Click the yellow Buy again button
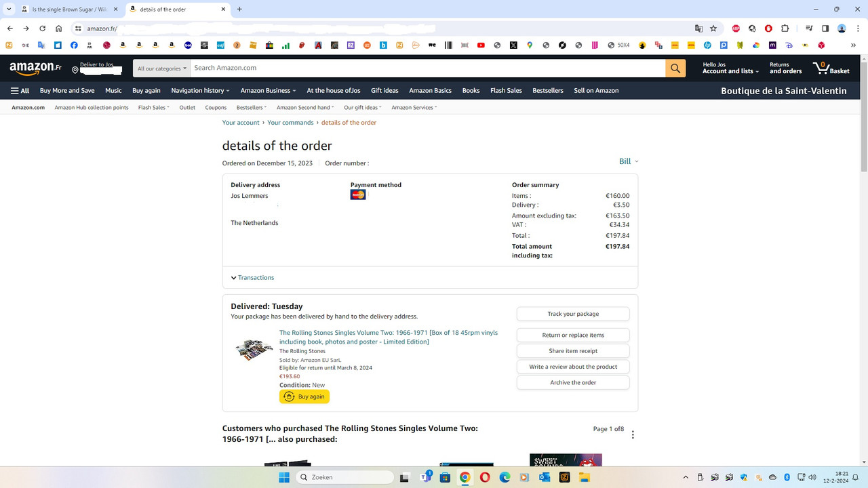Viewport: 868px width, 488px height. pos(304,396)
